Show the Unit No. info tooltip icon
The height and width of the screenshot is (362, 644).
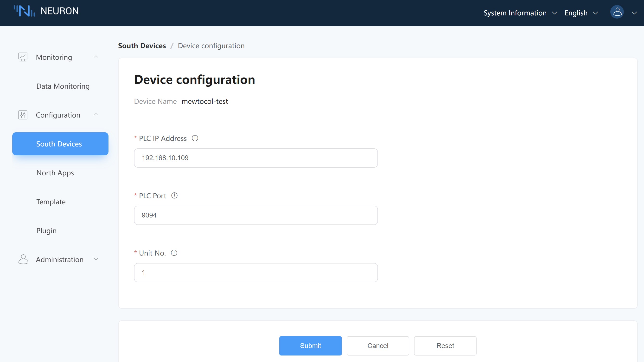[174, 253]
